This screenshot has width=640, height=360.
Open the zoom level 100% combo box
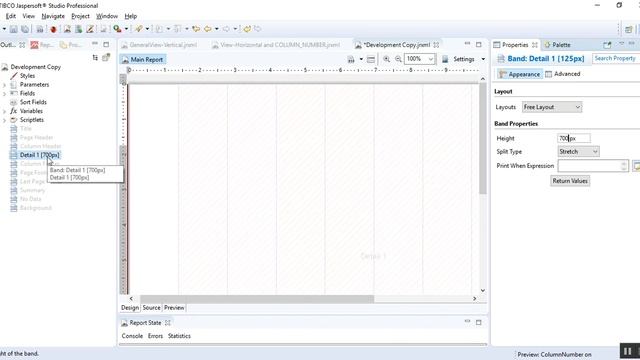(420, 59)
